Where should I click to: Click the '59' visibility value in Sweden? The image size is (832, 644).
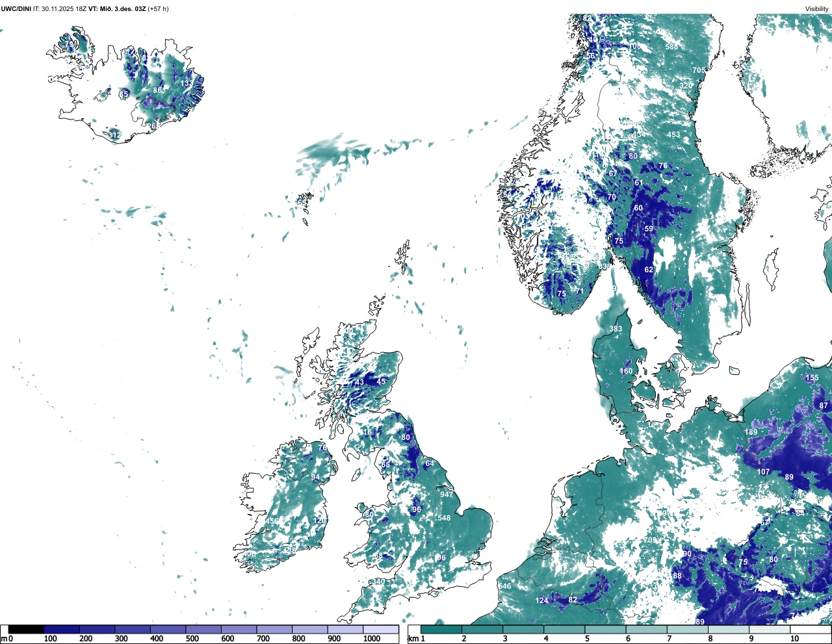click(x=649, y=229)
